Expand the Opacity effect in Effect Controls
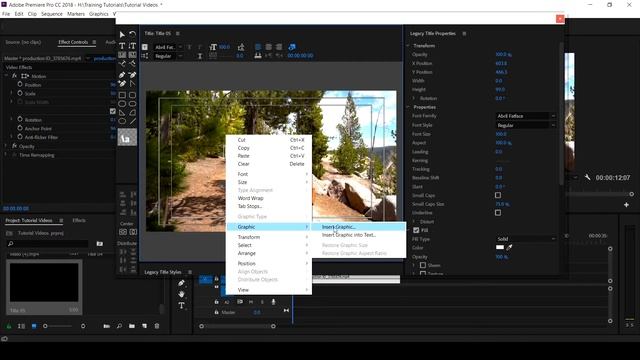This screenshot has width=640, height=360. point(6,146)
